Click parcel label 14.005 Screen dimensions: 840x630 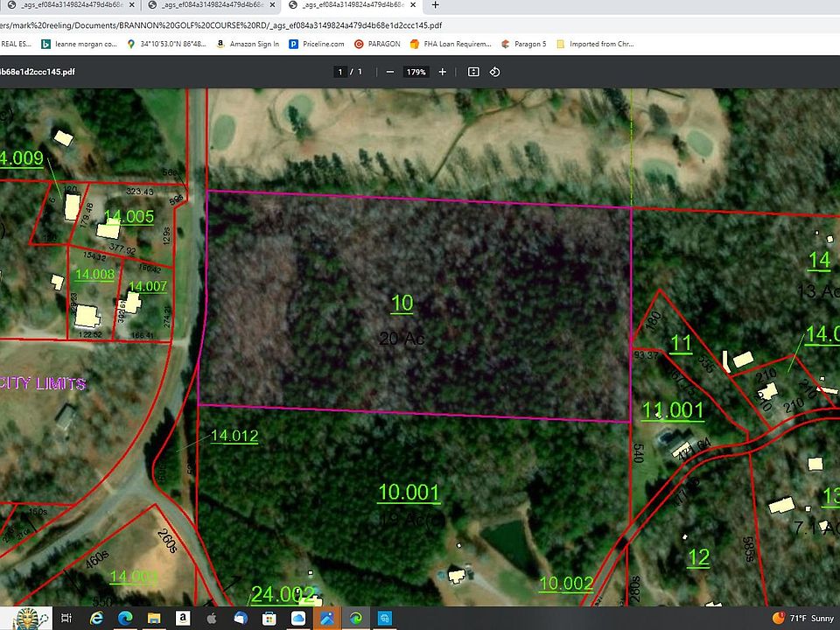(x=129, y=216)
